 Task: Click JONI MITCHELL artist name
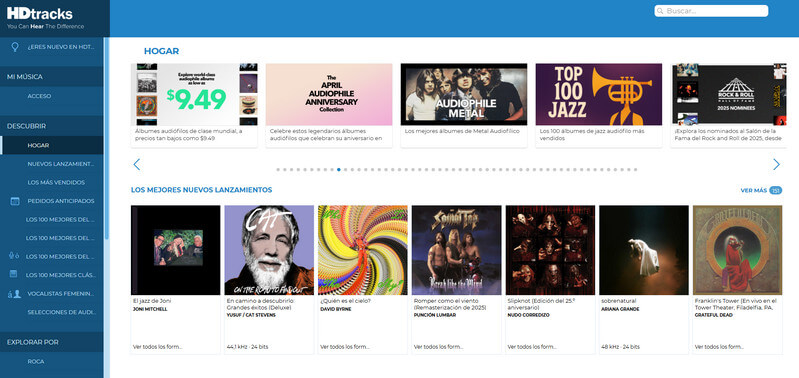coord(150,309)
